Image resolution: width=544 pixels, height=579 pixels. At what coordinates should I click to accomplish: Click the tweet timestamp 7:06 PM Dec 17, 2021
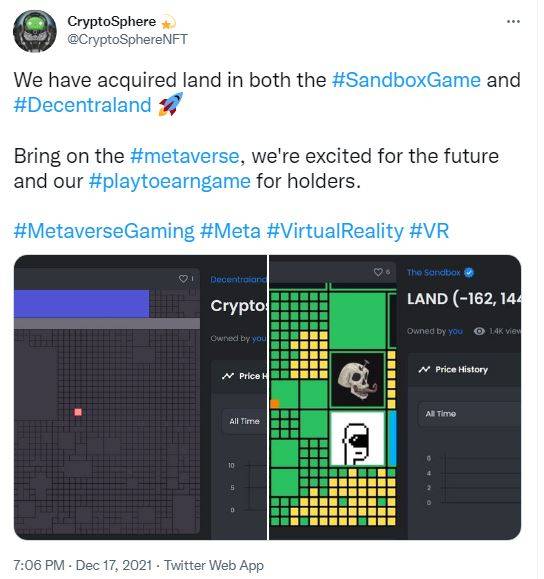click(83, 565)
